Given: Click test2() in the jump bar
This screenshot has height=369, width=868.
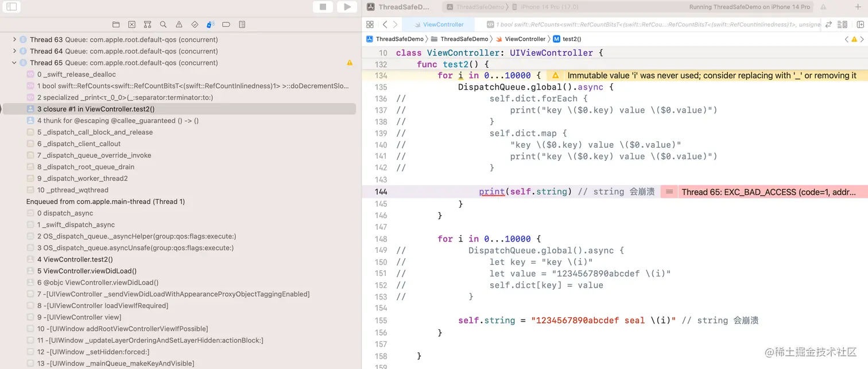Looking at the screenshot, I should (x=567, y=39).
